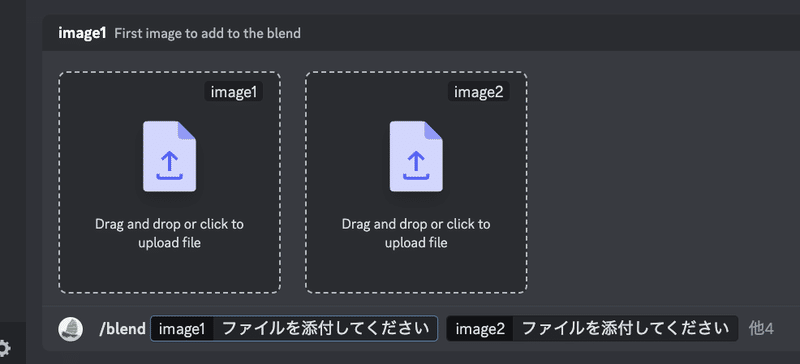Click the folded corner of image1 file icon
Screen dimensions: 800x364
[x=187, y=130]
